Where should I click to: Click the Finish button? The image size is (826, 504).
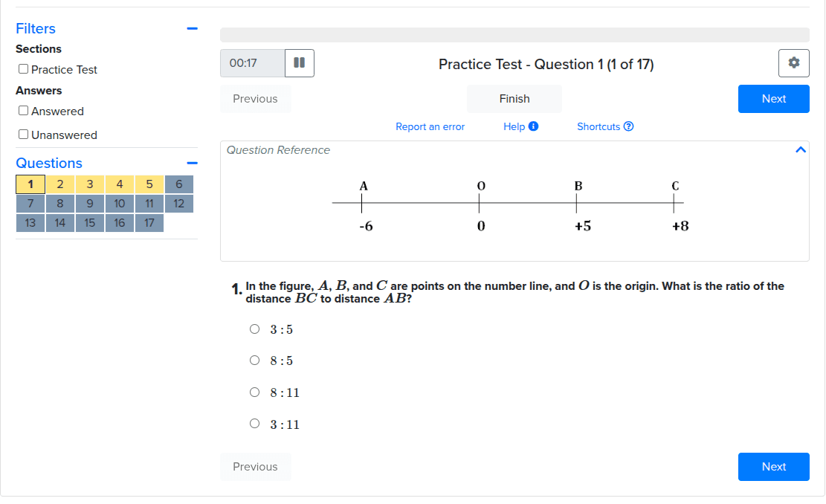click(514, 99)
